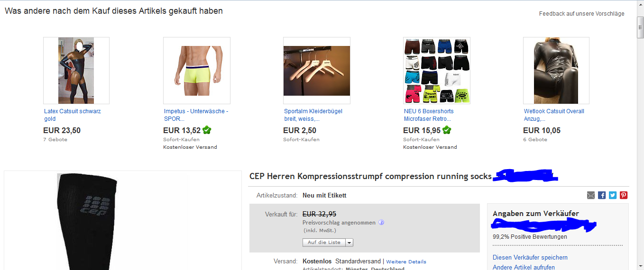The image size is (644, 270).
Task: View the Sportalm Kleiderbügel hanger thumbnail
Action: click(x=317, y=71)
